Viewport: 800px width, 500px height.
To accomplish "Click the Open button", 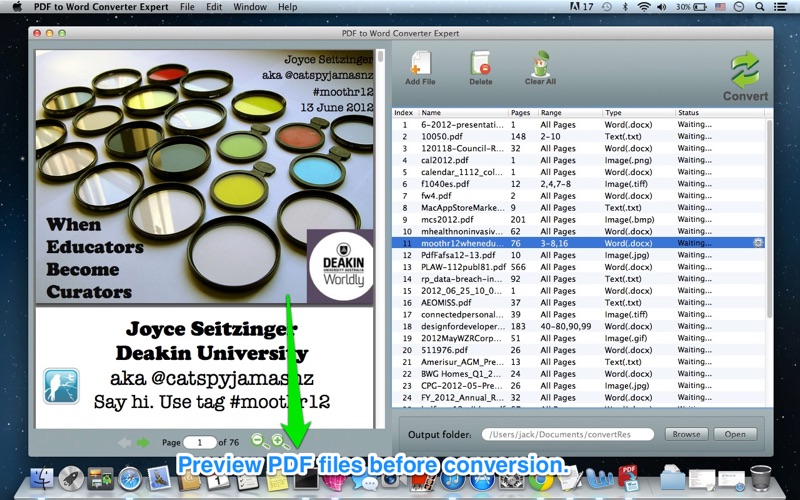I will (735, 435).
